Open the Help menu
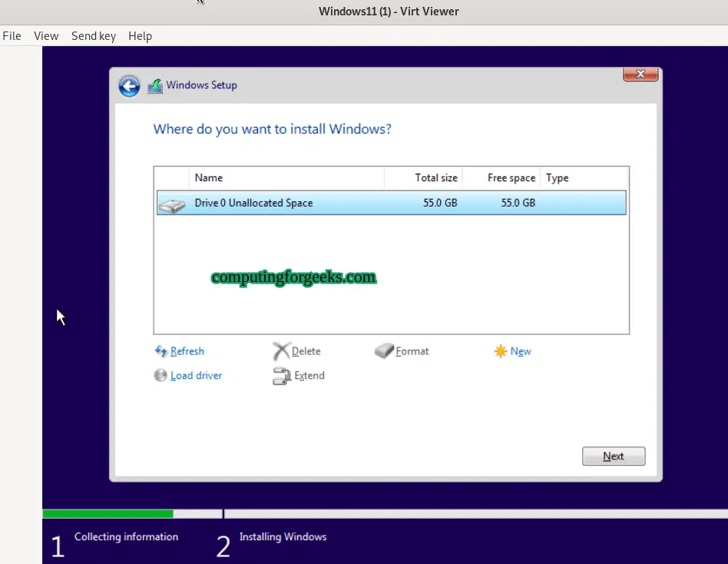Image resolution: width=728 pixels, height=564 pixels. coord(140,35)
